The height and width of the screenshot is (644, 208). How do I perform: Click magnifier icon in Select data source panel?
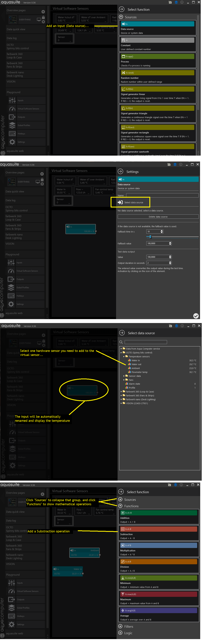[x=121, y=342]
